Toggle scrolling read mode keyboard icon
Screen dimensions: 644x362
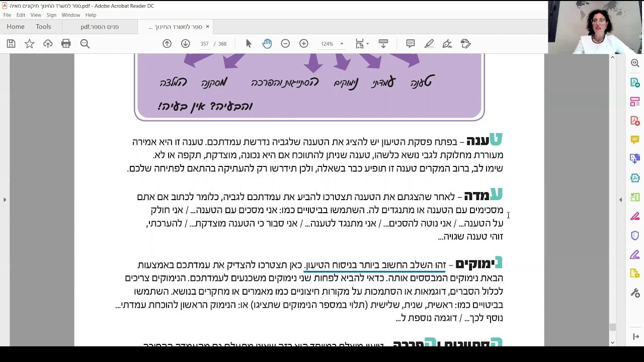383,44
